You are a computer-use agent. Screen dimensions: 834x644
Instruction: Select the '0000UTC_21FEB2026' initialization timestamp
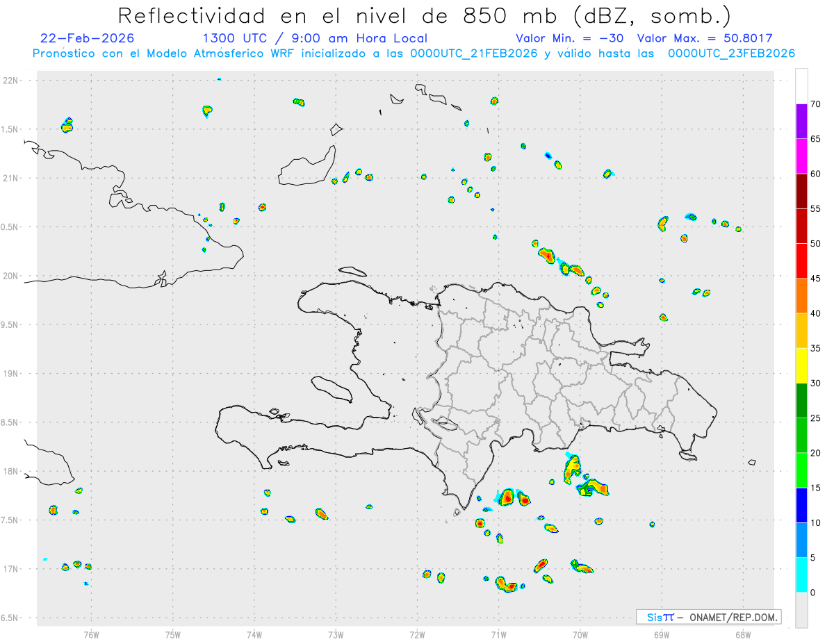click(474, 53)
